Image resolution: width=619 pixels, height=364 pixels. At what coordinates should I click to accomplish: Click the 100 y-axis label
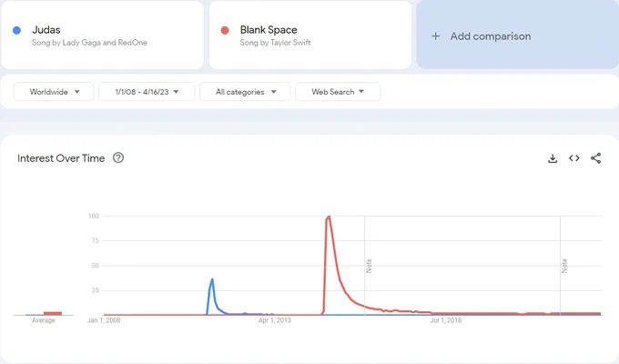[94, 216]
